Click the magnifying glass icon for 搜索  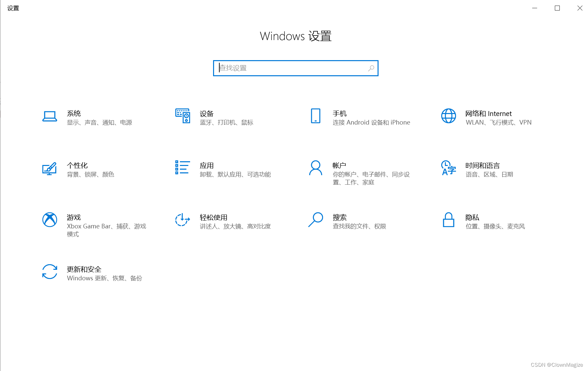tap(316, 220)
